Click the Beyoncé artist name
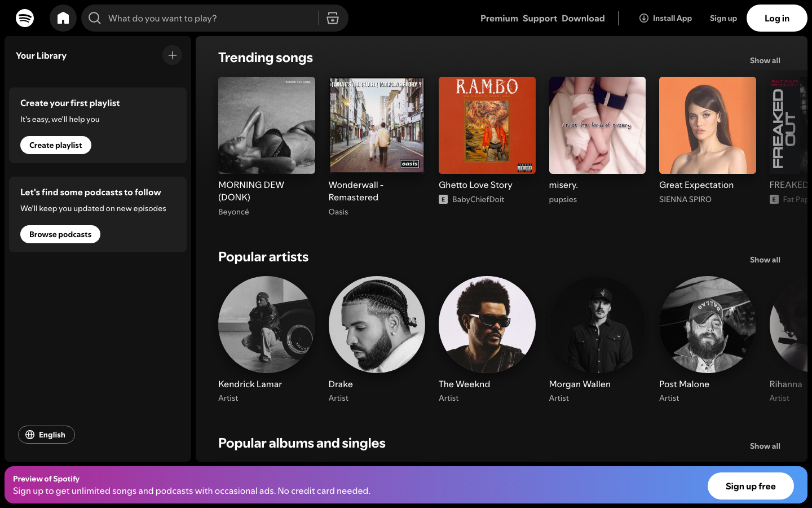Image resolution: width=812 pixels, height=508 pixels. (x=233, y=212)
